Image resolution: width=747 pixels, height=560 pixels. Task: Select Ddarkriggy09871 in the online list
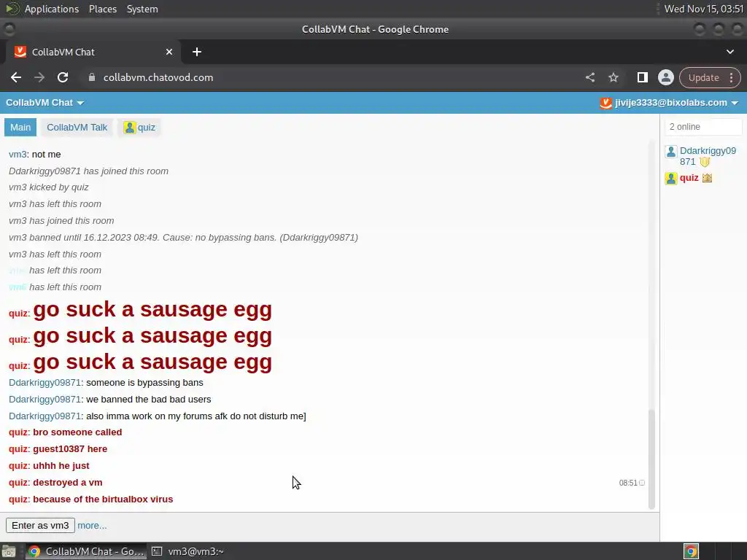coord(708,156)
